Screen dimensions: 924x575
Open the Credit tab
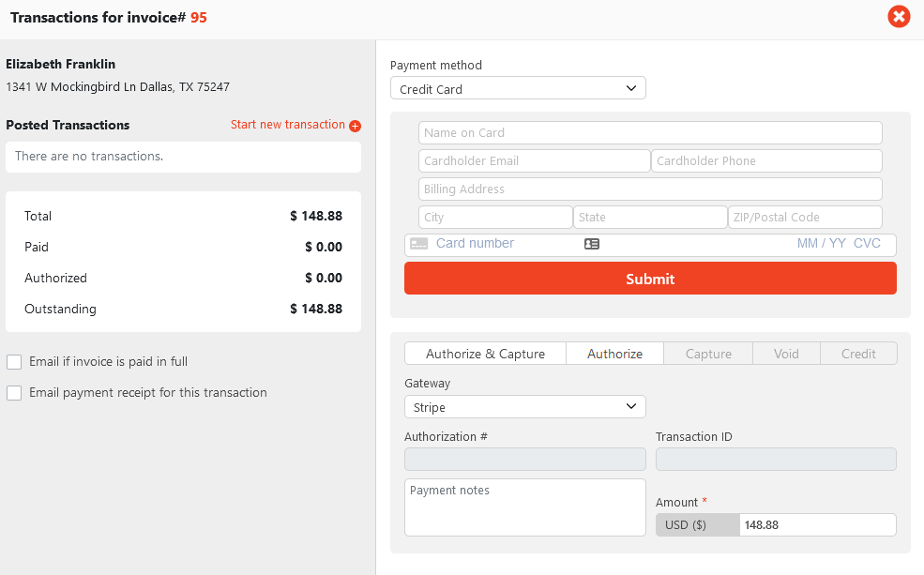coord(858,354)
